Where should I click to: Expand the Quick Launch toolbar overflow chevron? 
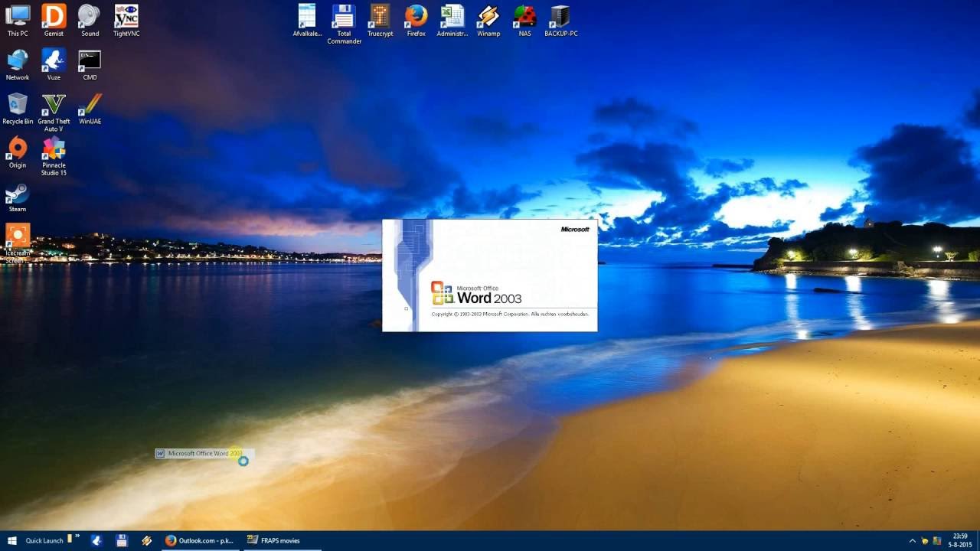pyautogui.click(x=77, y=537)
